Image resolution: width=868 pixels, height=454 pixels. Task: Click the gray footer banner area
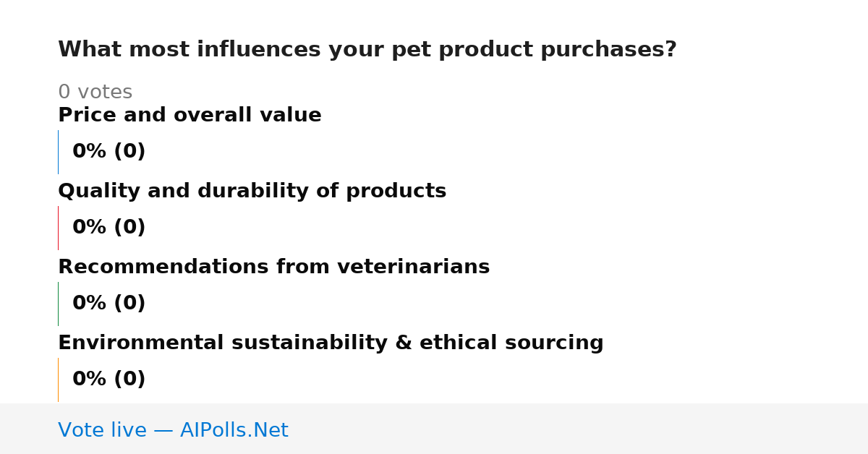pos(434,429)
